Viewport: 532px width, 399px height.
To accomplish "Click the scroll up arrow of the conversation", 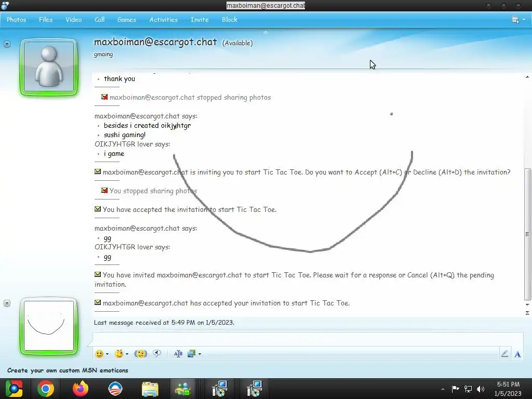I will 527,77.
